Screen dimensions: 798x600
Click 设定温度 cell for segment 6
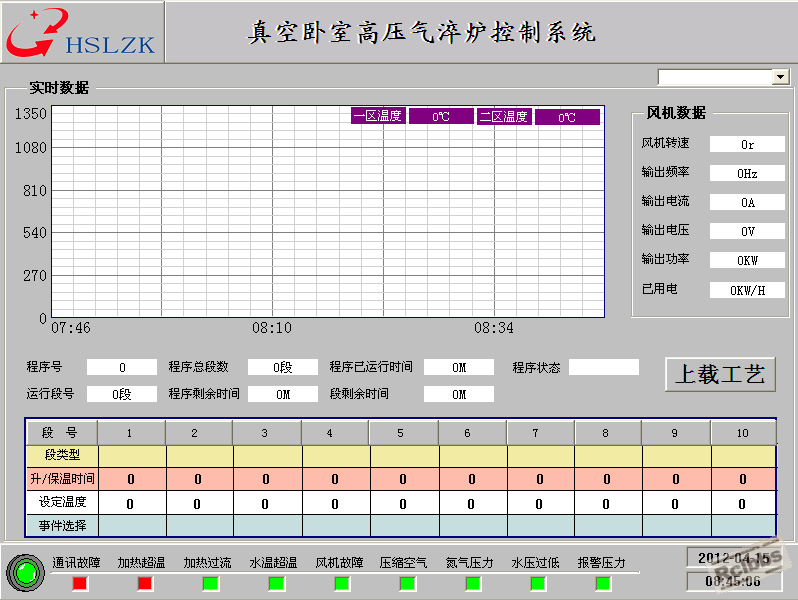click(x=473, y=503)
